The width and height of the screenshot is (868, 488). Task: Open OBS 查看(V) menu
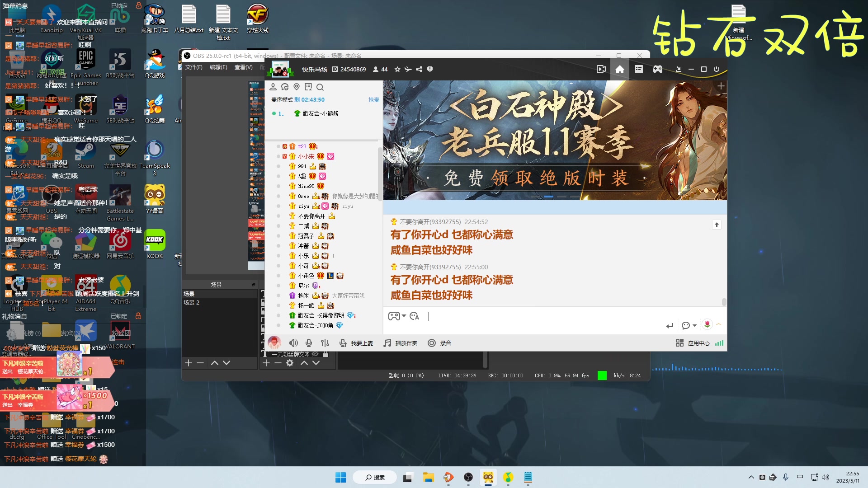click(243, 67)
